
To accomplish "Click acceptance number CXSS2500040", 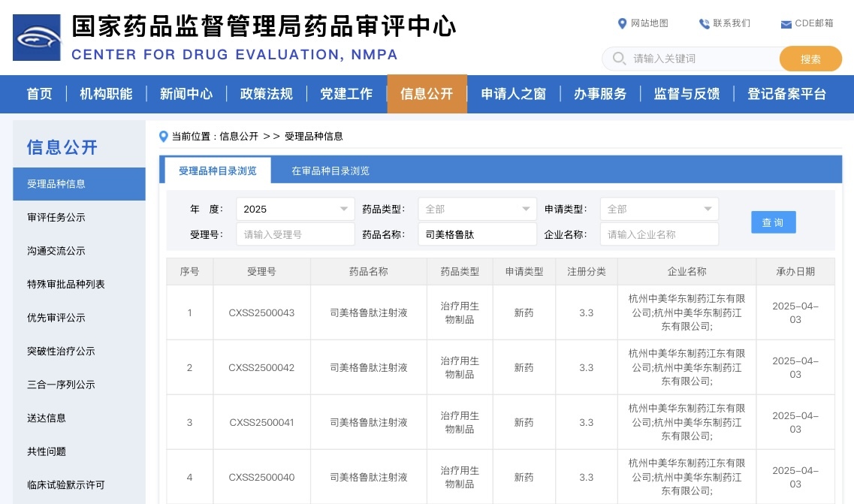I will 261,477.
